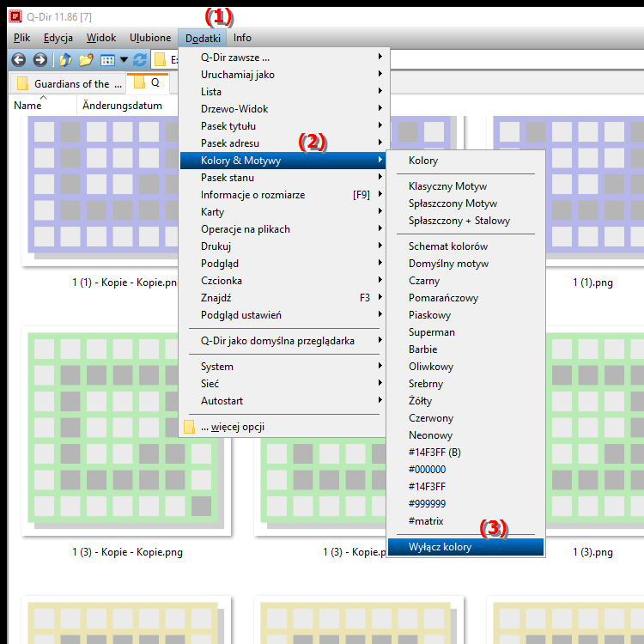The width and height of the screenshot is (644, 644).
Task: Expand 'Q-Dir zawsze ...' submenu
Action: click(283, 58)
